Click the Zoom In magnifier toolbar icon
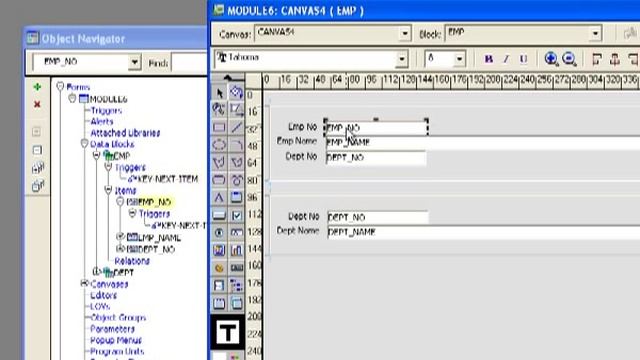The width and height of the screenshot is (640, 360). [551, 59]
